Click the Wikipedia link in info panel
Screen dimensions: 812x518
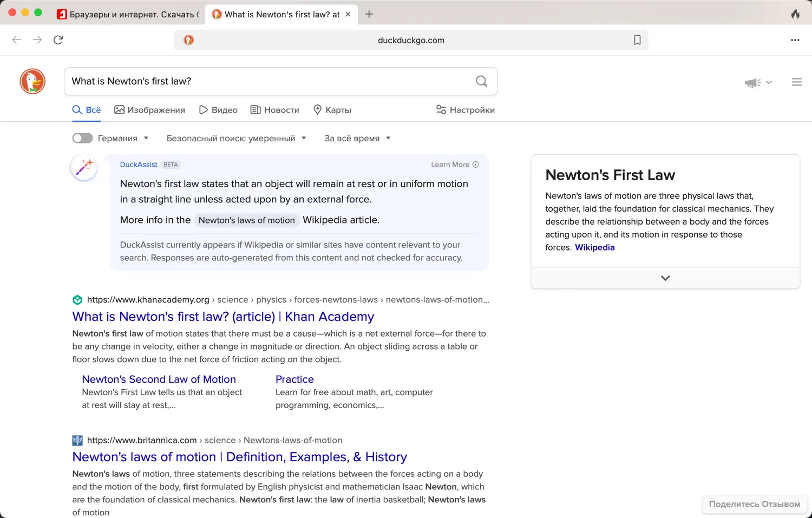[594, 247]
